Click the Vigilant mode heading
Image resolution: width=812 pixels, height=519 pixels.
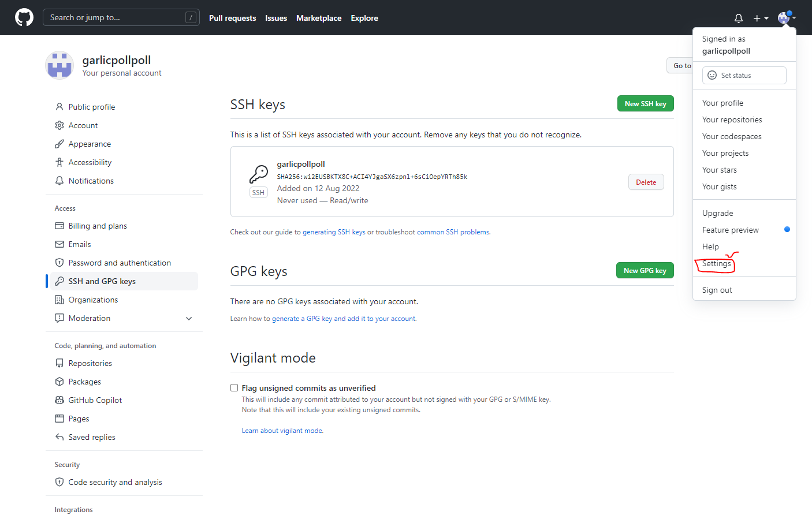[273, 358]
